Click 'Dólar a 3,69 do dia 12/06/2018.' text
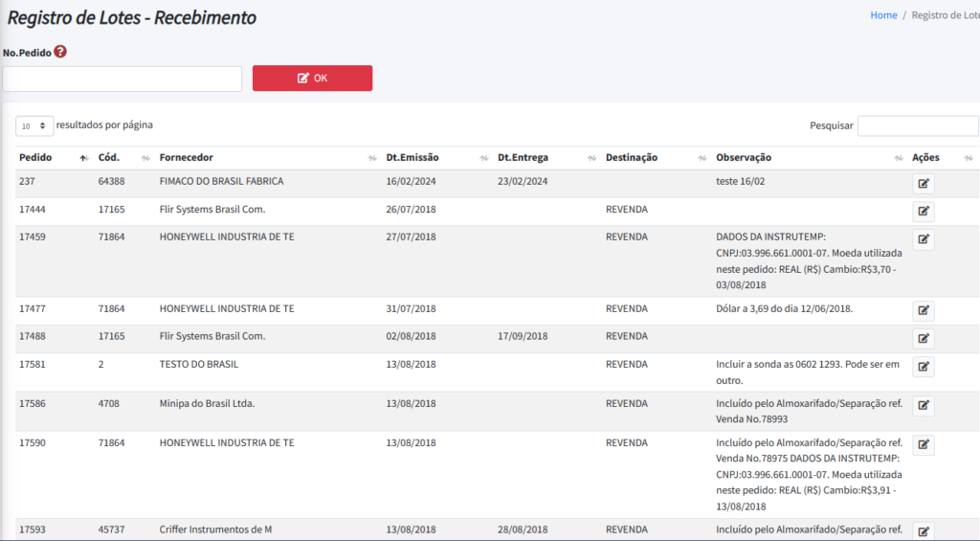The height and width of the screenshot is (541, 980). pyautogui.click(x=785, y=309)
